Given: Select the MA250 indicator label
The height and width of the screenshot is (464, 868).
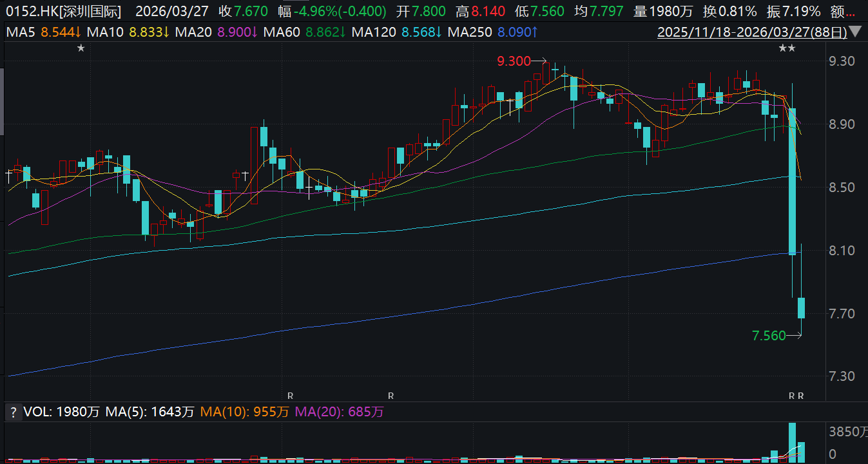Looking at the screenshot, I should (474, 32).
